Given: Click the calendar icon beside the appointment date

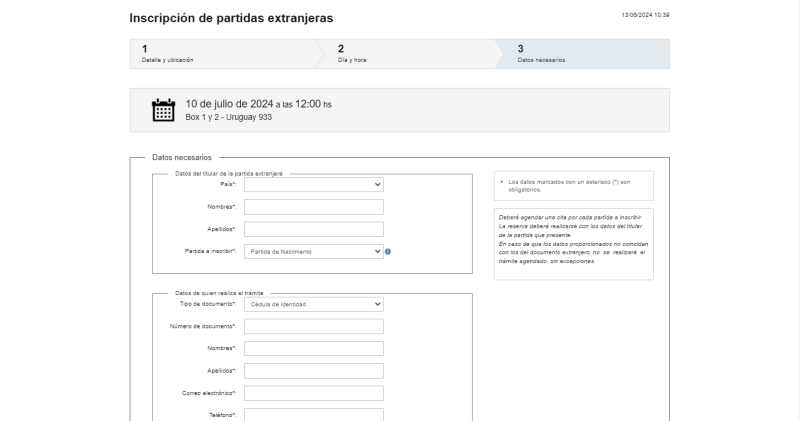Looking at the screenshot, I should (x=163, y=110).
